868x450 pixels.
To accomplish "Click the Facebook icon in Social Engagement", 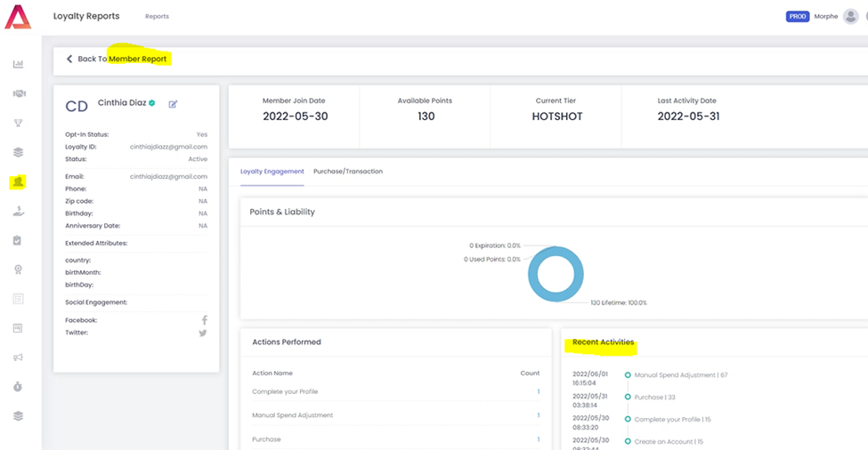I will click(204, 320).
